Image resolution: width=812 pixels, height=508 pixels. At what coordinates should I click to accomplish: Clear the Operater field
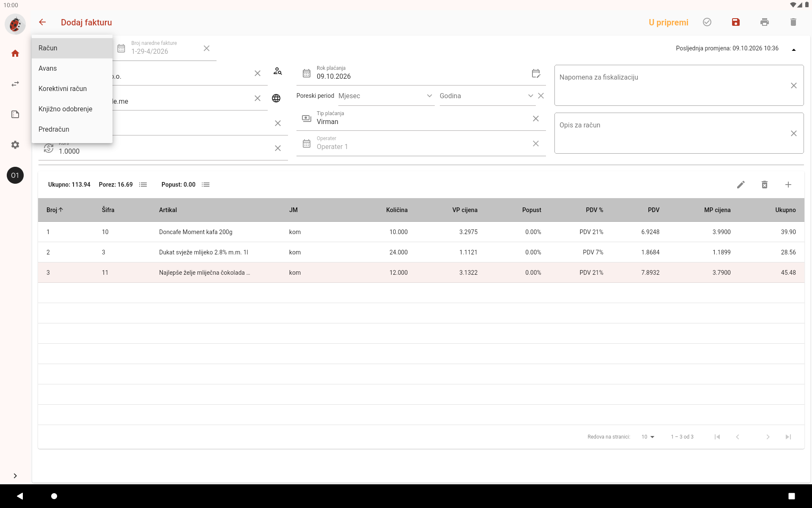(536, 144)
